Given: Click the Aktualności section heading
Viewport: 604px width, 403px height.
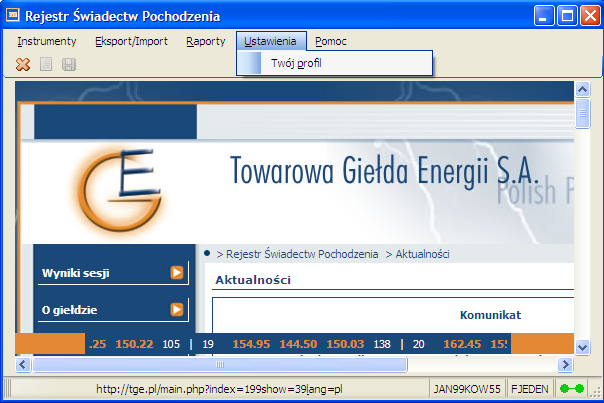Looking at the screenshot, I should click(253, 280).
